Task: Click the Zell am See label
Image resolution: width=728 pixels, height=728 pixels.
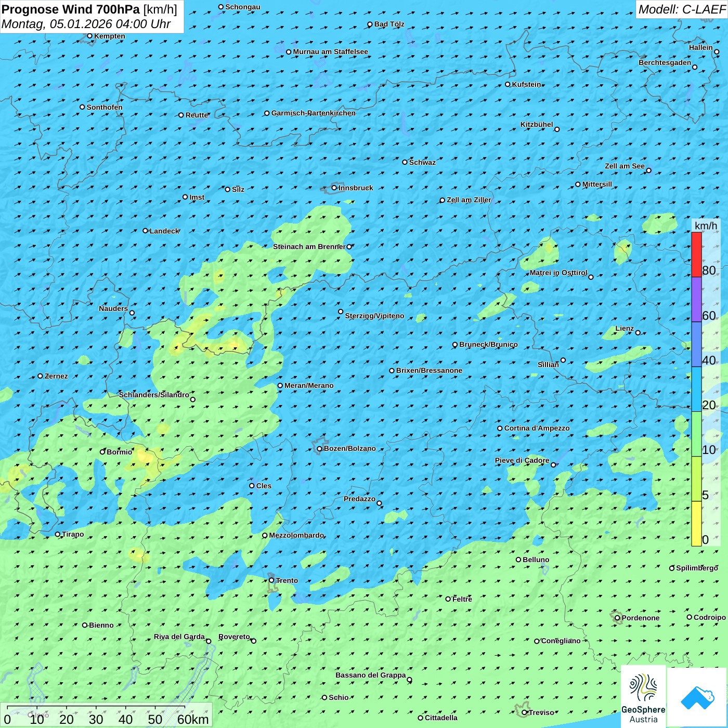Action: point(625,166)
